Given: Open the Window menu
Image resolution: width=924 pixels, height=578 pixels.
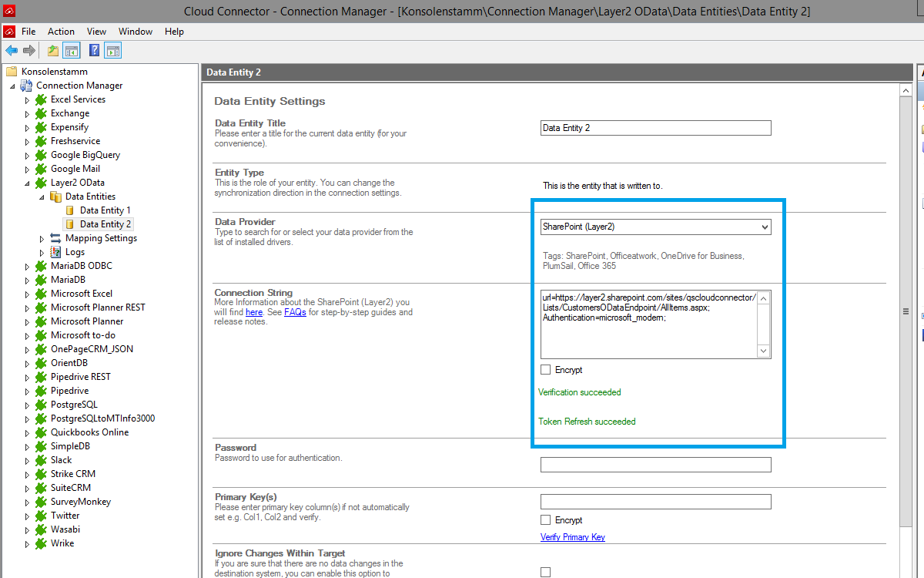Looking at the screenshot, I should [136, 32].
